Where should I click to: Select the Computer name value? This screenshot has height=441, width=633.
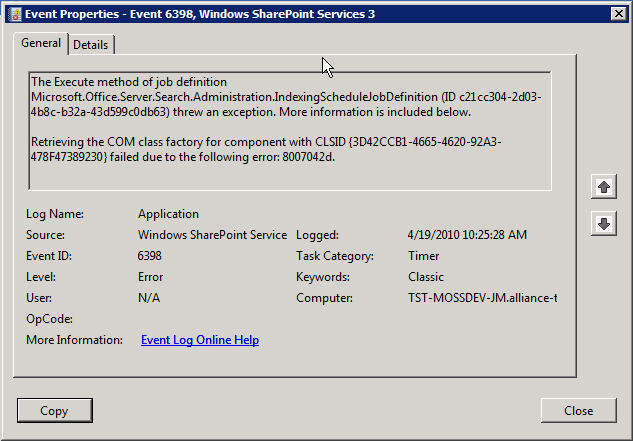[x=482, y=298]
